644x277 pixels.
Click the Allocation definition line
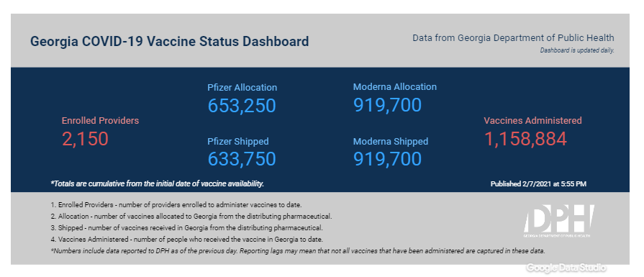(191, 217)
